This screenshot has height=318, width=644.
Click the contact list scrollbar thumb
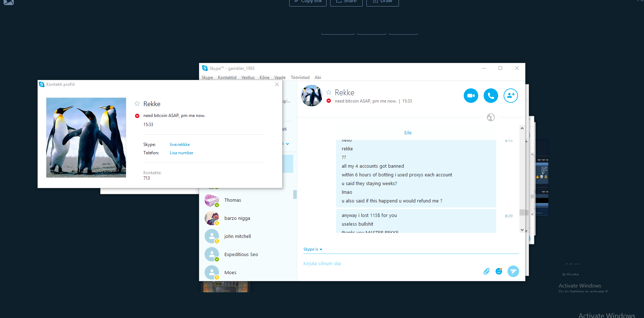(x=295, y=194)
